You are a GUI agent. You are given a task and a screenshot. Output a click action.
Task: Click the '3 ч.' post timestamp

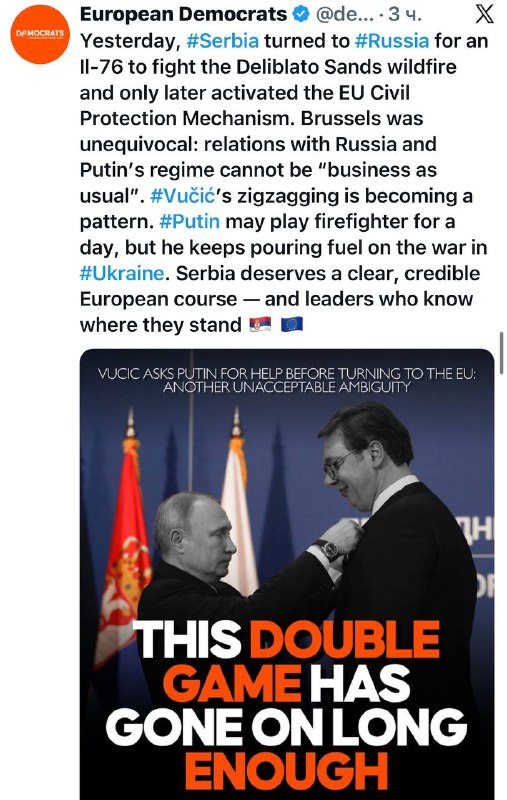(x=404, y=15)
